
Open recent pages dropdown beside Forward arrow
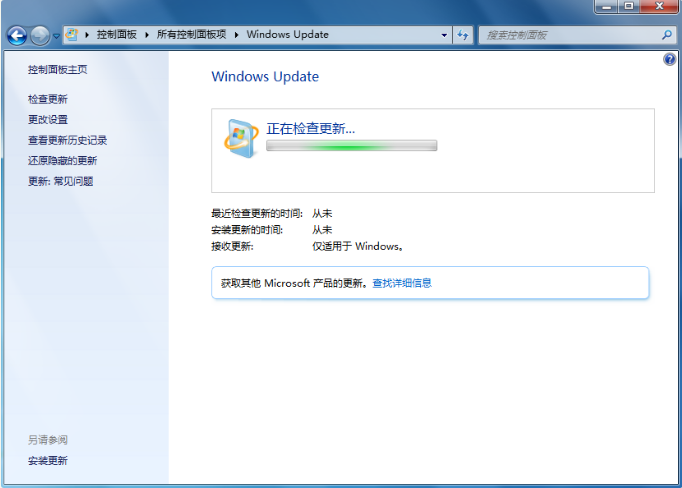coord(56,36)
